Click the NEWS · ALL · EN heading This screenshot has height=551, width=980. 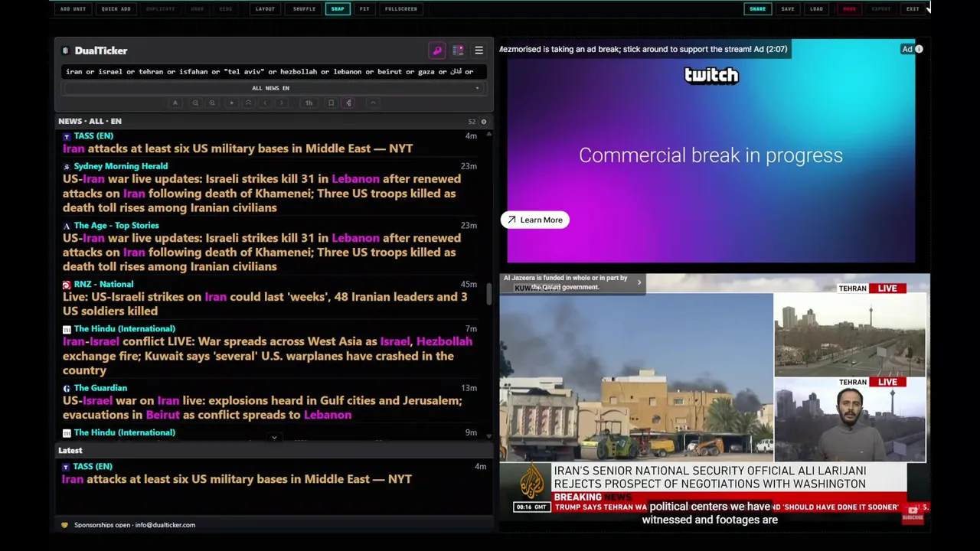[x=90, y=121]
